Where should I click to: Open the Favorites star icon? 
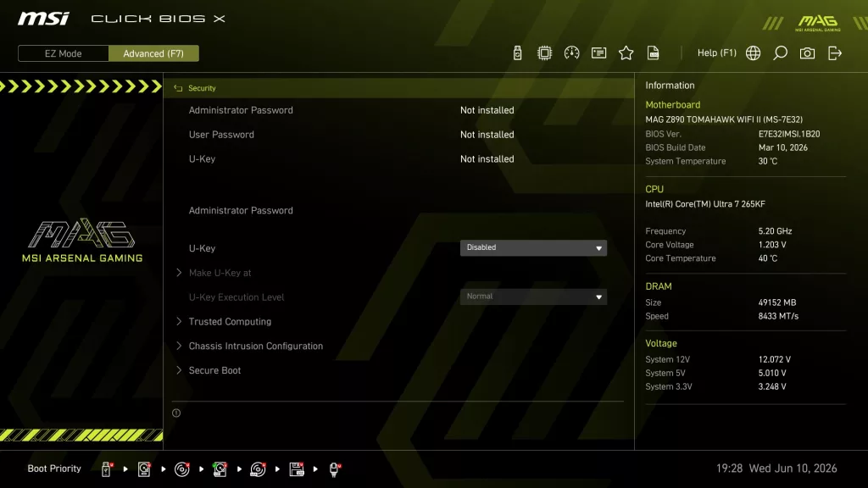click(x=626, y=53)
